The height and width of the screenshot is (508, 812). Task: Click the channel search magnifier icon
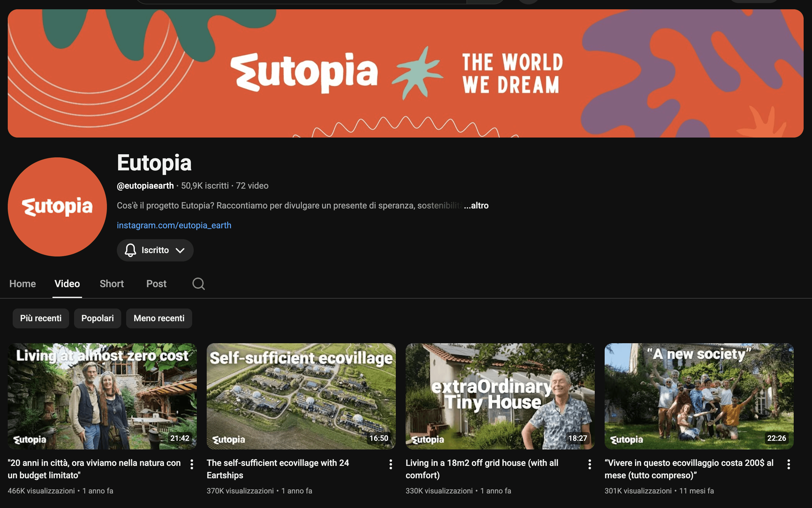click(x=198, y=283)
